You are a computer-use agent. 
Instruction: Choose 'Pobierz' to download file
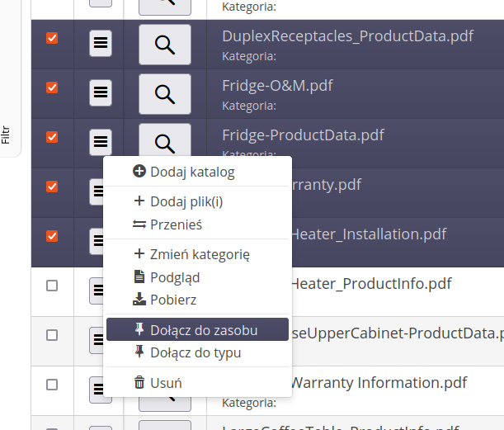tap(172, 300)
